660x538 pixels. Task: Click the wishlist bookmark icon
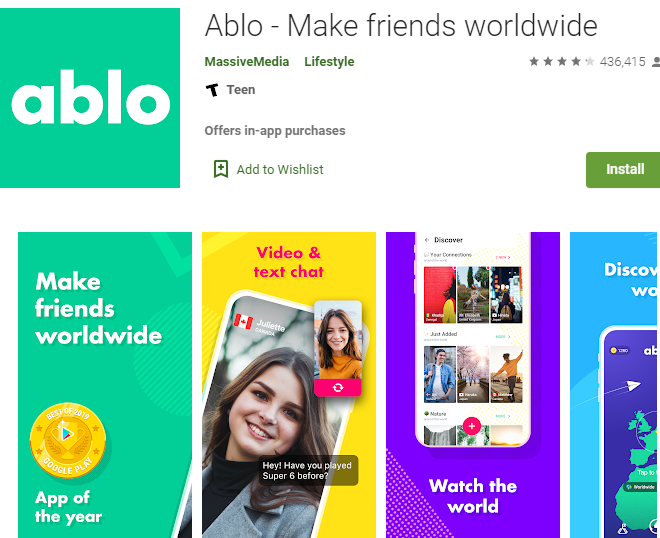tap(221, 169)
